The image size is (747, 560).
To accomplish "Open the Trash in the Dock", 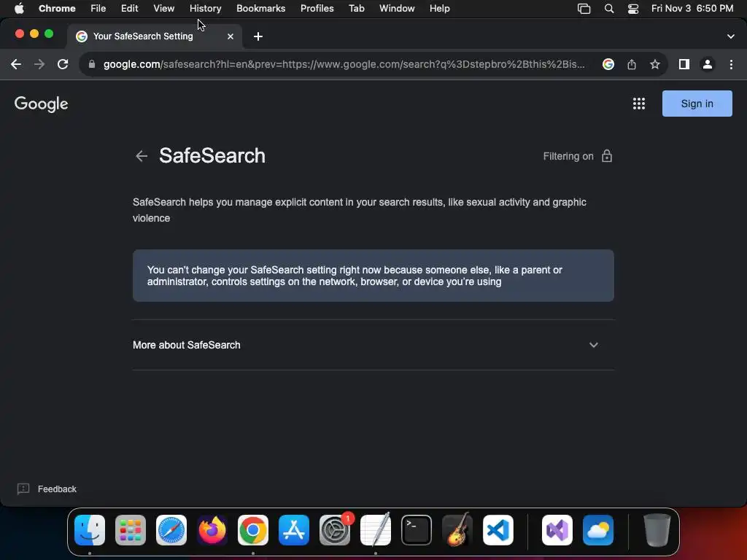I will [657, 530].
